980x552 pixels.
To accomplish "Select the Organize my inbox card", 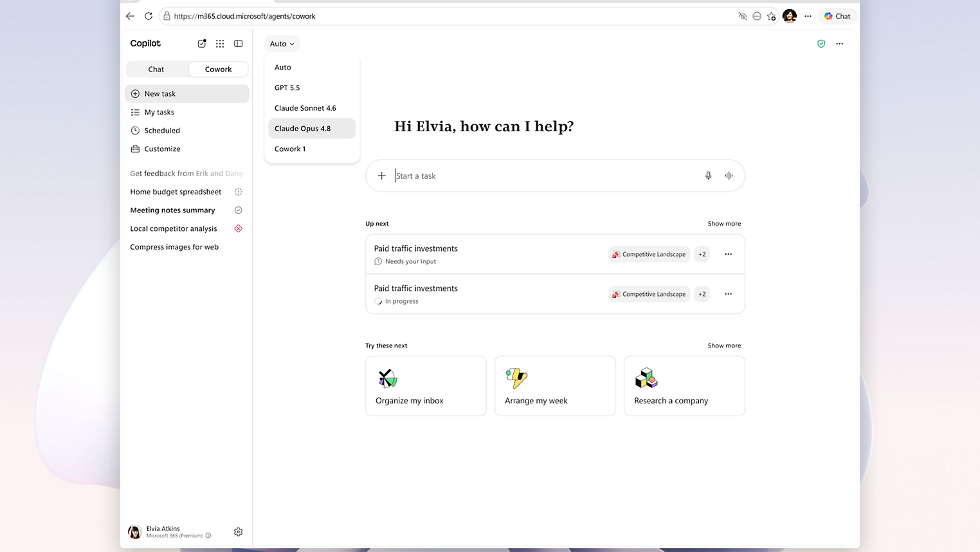I will [426, 386].
